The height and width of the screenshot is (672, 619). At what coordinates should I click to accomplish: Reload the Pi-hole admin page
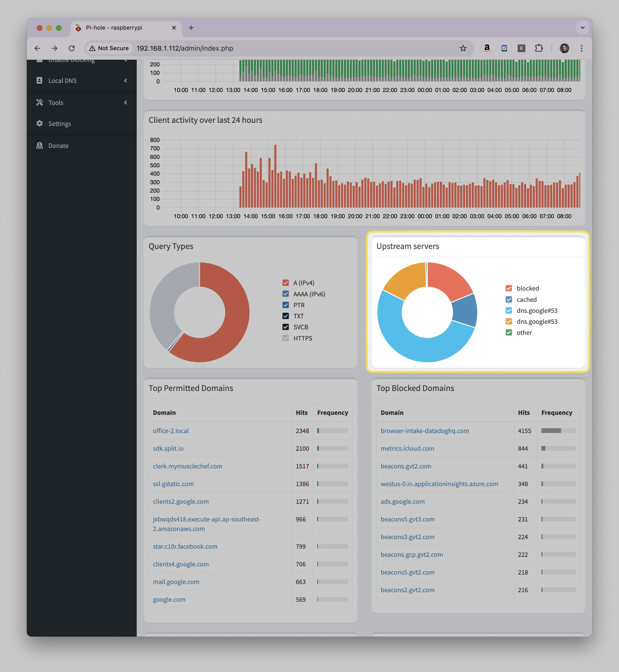tap(72, 48)
